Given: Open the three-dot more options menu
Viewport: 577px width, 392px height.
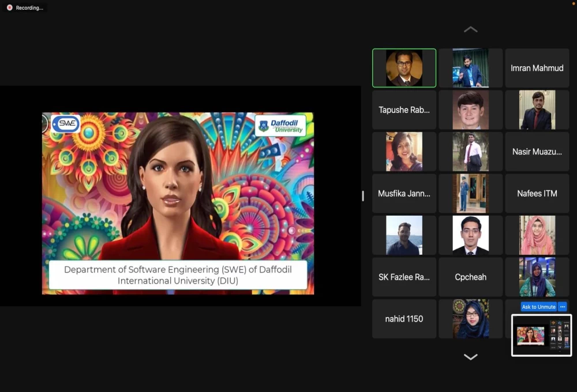Looking at the screenshot, I should click(x=563, y=307).
